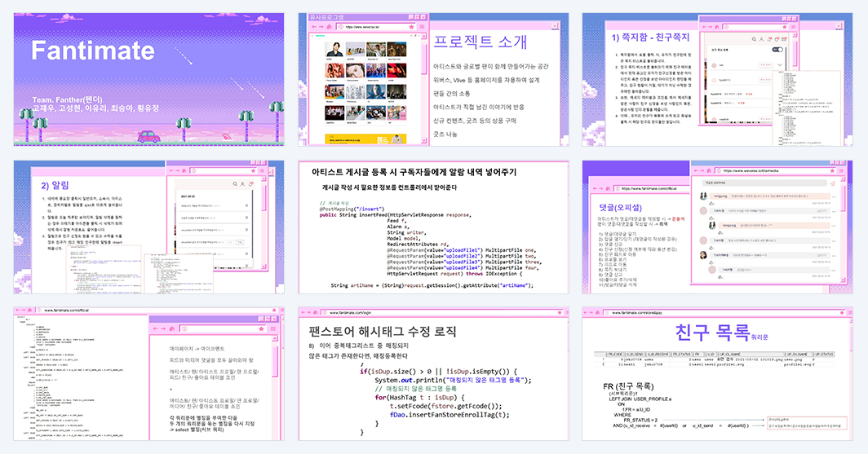Viewport: 868px width, 454px height.
Task: Click the fantimate.com/official address bar on 댓글(오피셜) slide
Action: [x=652, y=188]
